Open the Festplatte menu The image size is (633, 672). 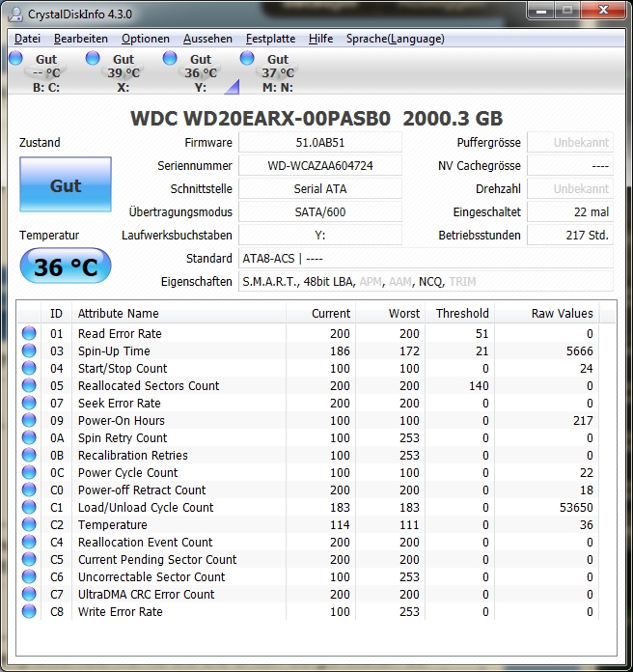(x=270, y=39)
